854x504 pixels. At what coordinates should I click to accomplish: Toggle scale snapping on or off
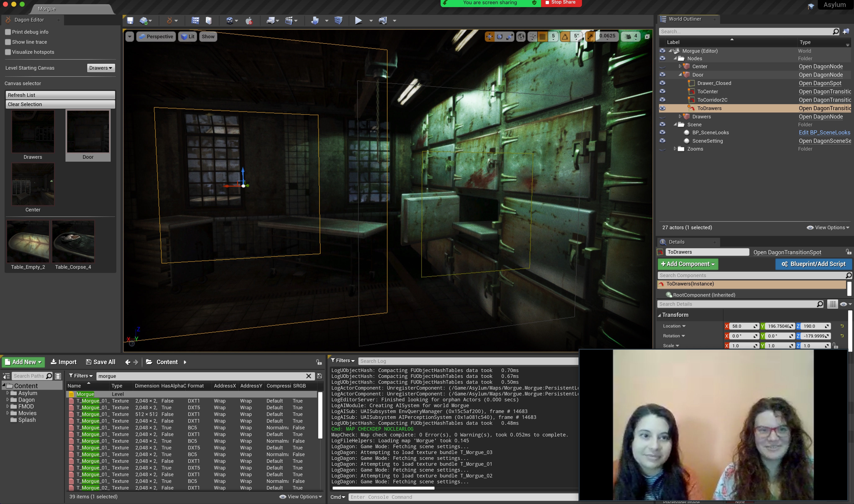click(590, 36)
